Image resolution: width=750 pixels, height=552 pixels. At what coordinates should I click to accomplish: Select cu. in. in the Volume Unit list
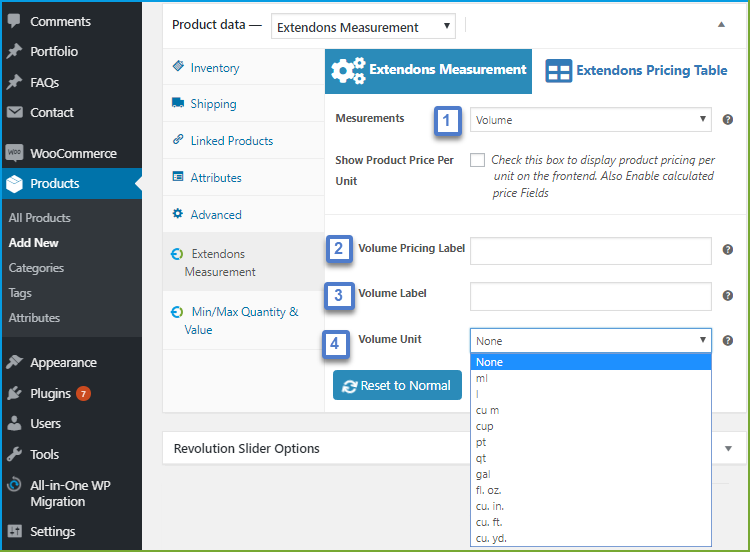click(x=591, y=506)
